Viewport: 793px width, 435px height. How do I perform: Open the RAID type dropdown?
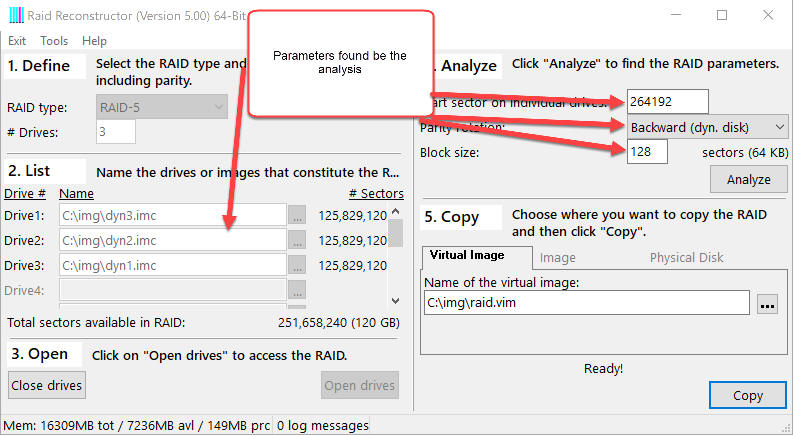pos(162,106)
